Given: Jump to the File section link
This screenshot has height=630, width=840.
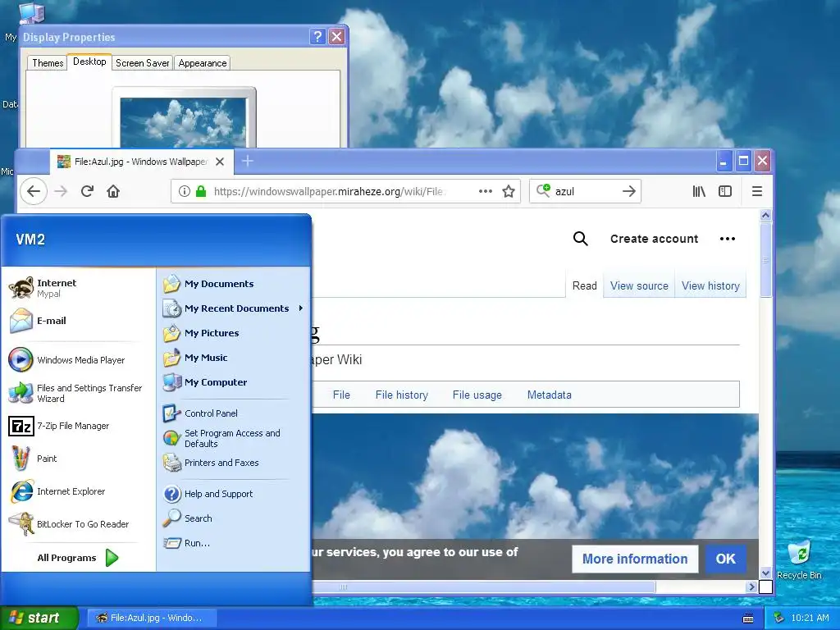Looking at the screenshot, I should coord(341,395).
